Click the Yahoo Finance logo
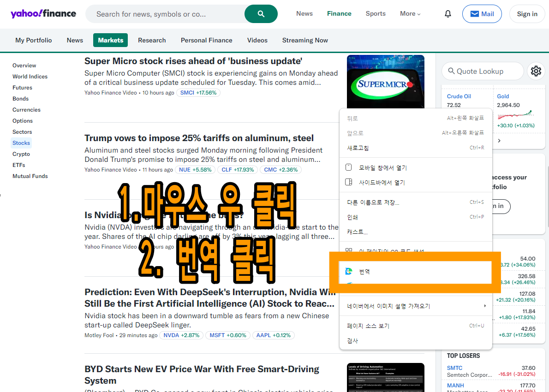Image resolution: width=549 pixels, height=392 pixels. 43,14
